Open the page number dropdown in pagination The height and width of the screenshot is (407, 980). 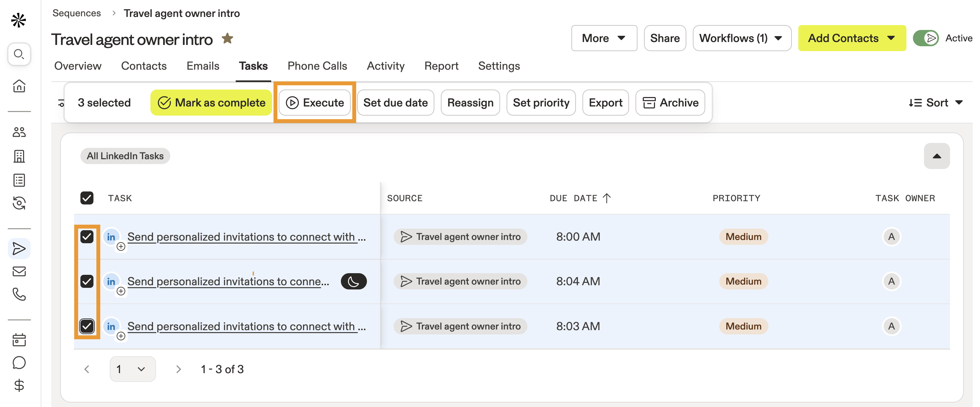133,369
